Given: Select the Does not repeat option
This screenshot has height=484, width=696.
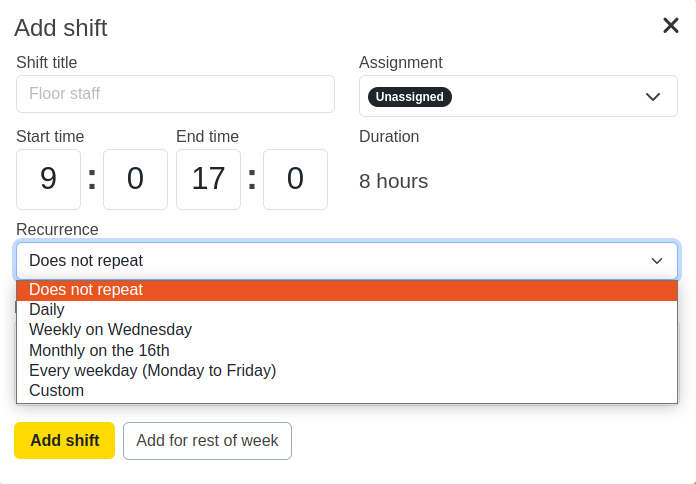Looking at the screenshot, I should (86, 290).
